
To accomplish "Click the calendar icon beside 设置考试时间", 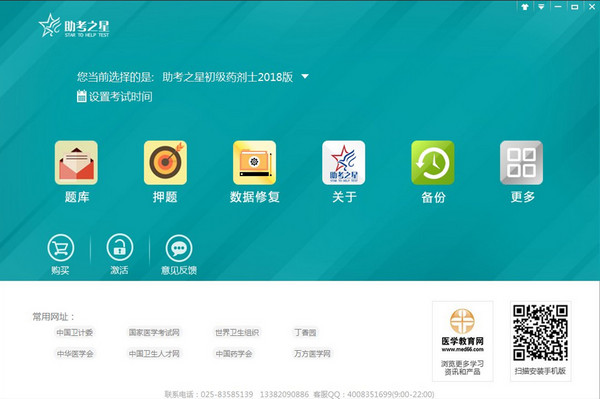I will pyautogui.click(x=81, y=96).
